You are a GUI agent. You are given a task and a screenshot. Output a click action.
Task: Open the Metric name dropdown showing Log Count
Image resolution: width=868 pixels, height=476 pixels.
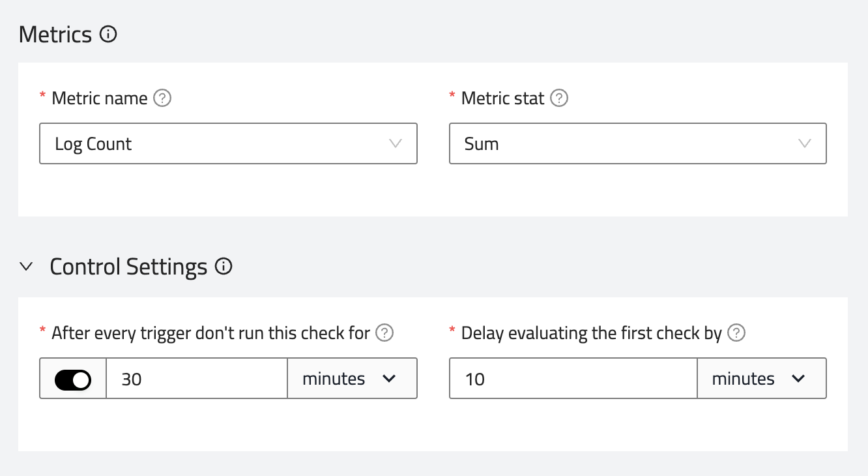228,143
